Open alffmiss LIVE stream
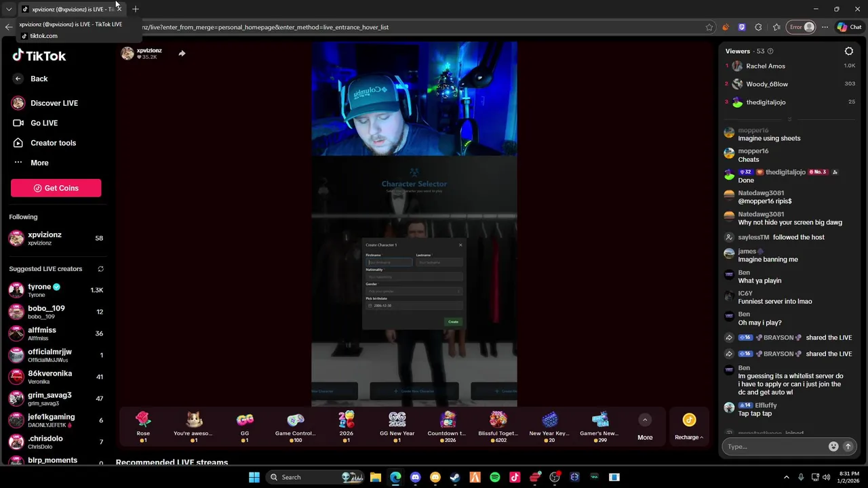 (x=56, y=333)
